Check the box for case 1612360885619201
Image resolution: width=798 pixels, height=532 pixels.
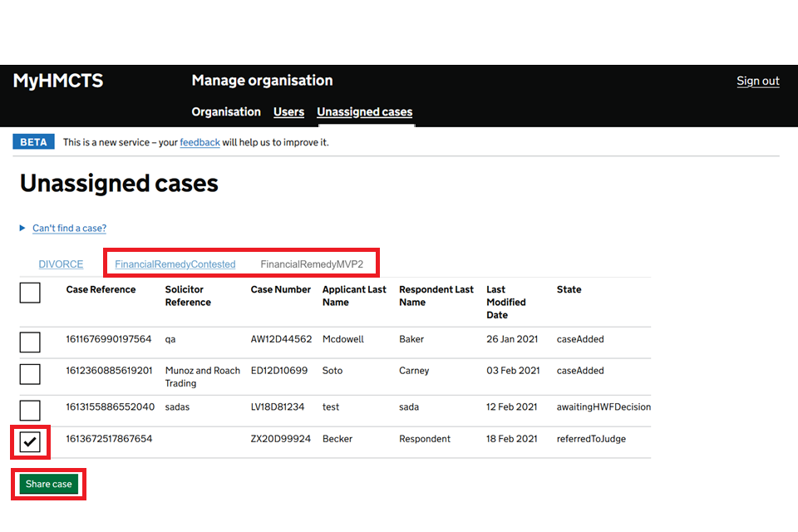tap(30, 374)
